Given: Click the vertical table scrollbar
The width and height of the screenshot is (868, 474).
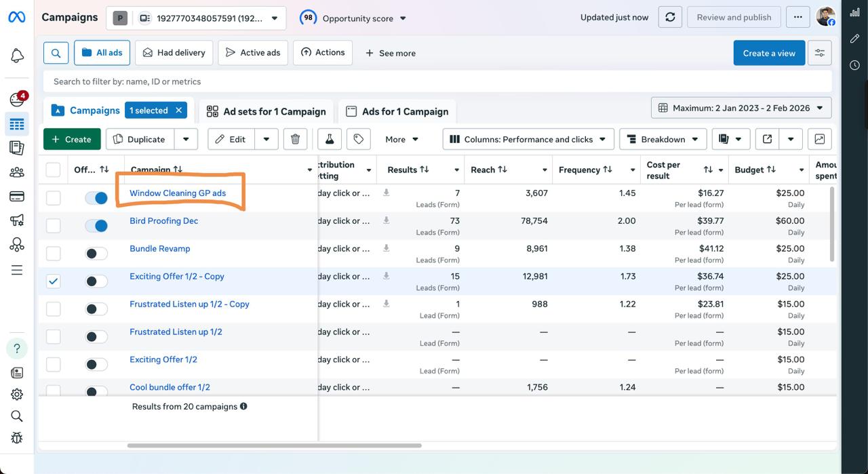Looking at the screenshot, I should click(833, 224).
